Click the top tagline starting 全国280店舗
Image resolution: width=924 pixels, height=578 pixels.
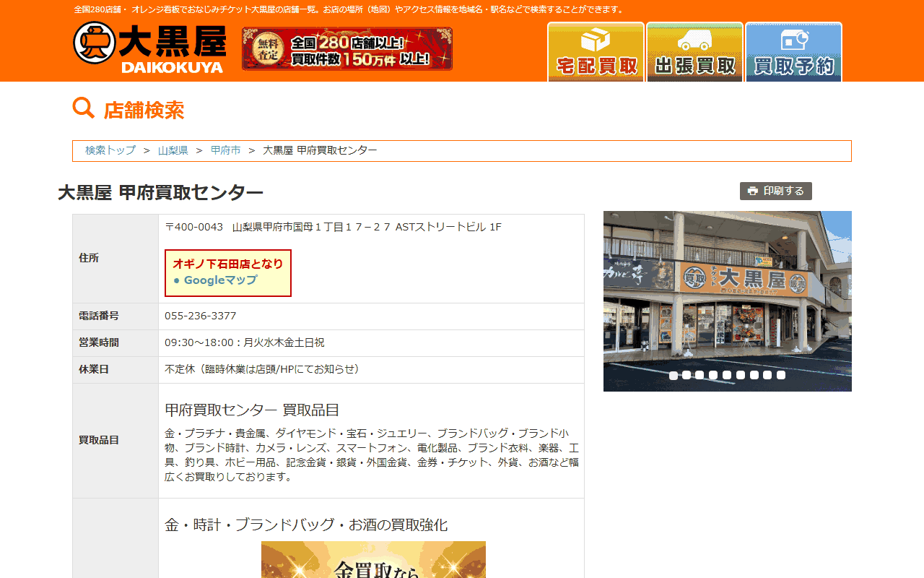coord(349,9)
